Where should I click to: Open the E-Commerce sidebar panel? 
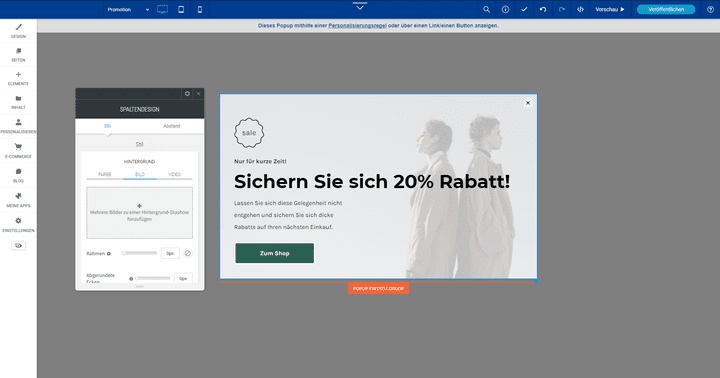coord(18,151)
